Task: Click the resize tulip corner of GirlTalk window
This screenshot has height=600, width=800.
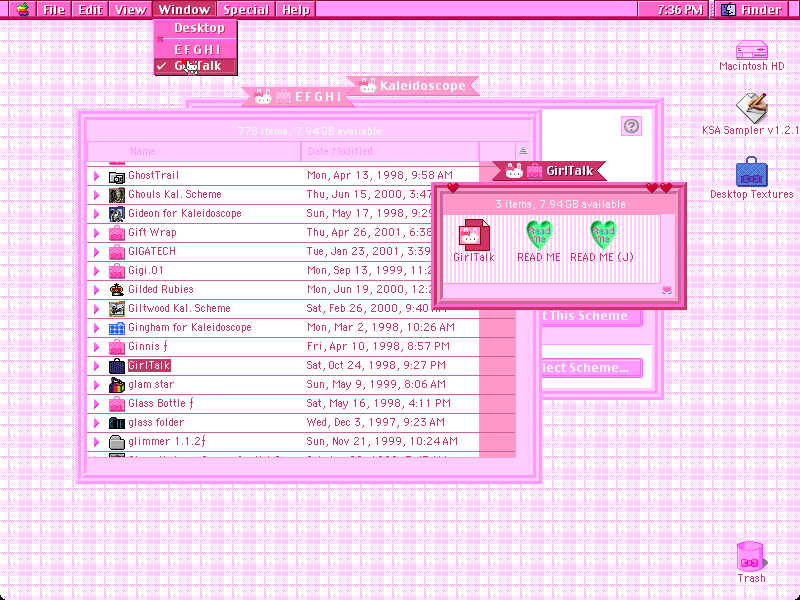Action: 666,290
